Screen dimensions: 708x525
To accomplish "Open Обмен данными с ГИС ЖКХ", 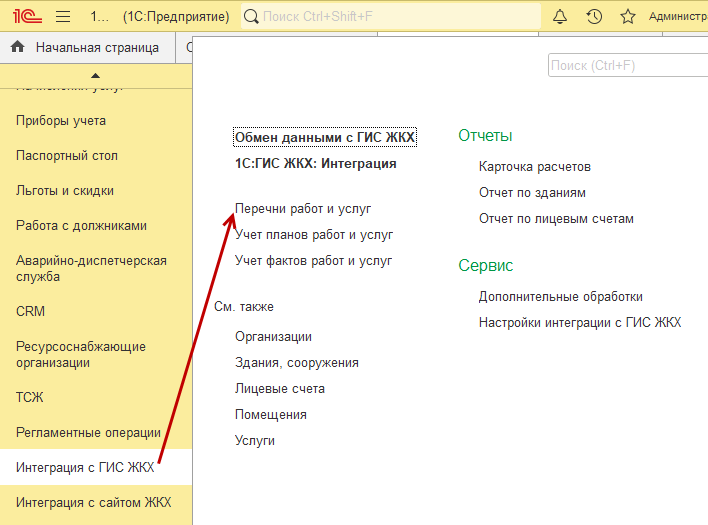I will pyautogui.click(x=325, y=137).
